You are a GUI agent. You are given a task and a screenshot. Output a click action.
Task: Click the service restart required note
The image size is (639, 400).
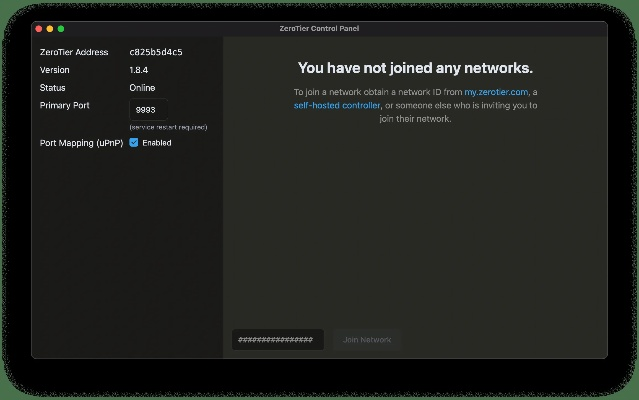pos(168,127)
